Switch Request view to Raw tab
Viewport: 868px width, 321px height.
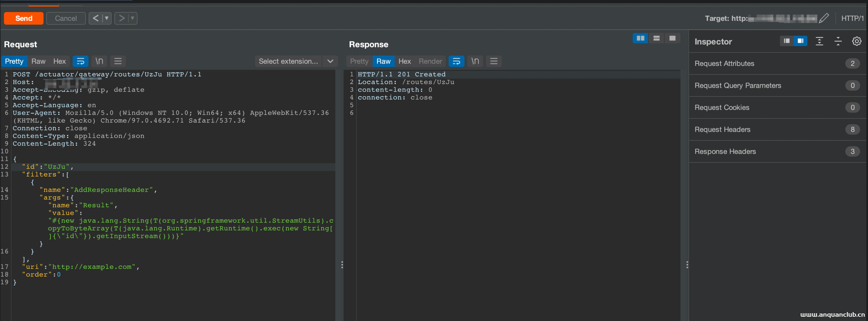(x=38, y=61)
